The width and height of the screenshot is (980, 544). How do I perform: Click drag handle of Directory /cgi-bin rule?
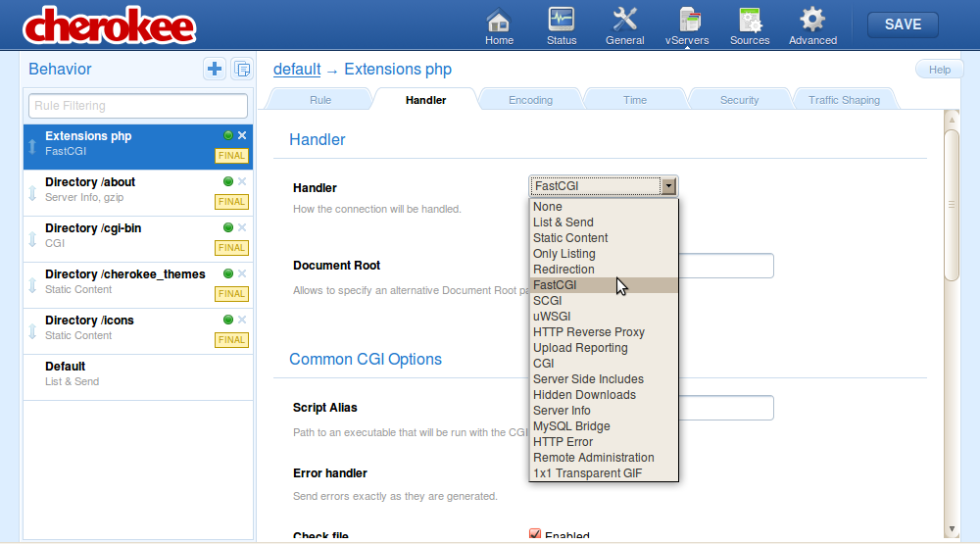coord(32,239)
